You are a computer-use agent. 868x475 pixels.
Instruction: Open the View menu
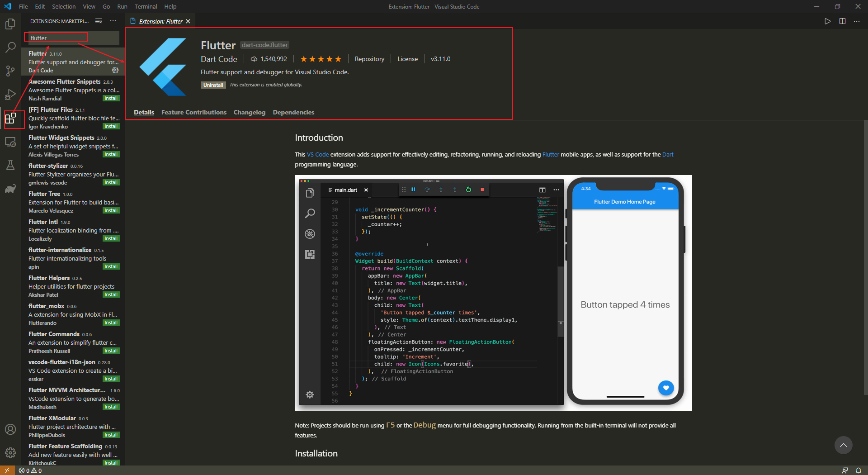tap(89, 6)
